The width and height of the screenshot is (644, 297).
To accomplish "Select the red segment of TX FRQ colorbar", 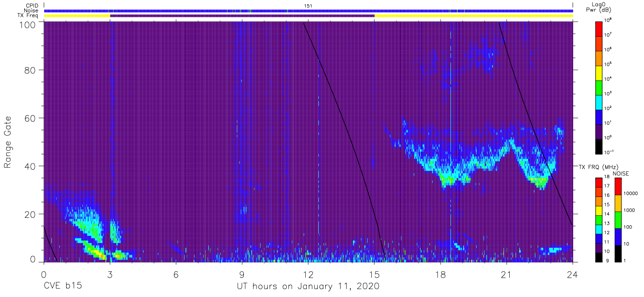I will click(599, 182).
